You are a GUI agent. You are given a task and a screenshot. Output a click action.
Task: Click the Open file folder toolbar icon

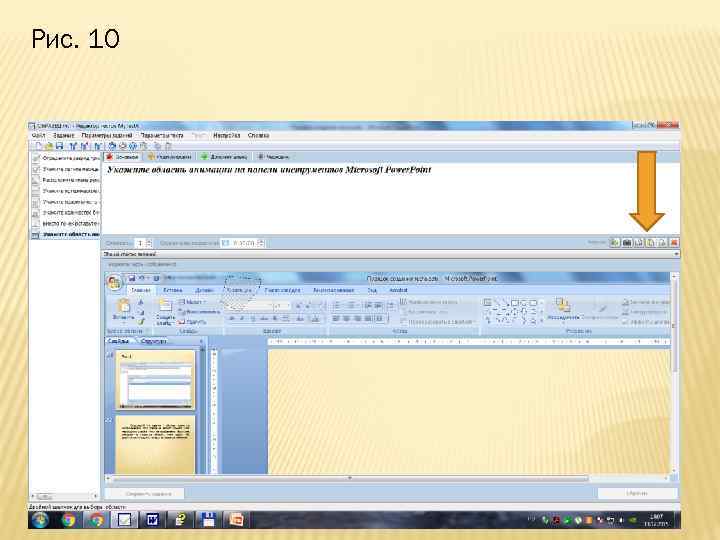49,146
